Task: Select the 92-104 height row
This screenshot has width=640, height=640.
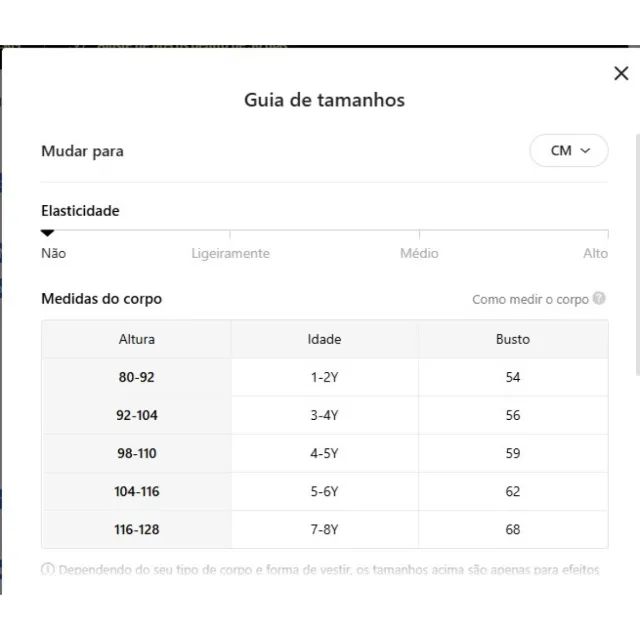Action: click(137, 415)
